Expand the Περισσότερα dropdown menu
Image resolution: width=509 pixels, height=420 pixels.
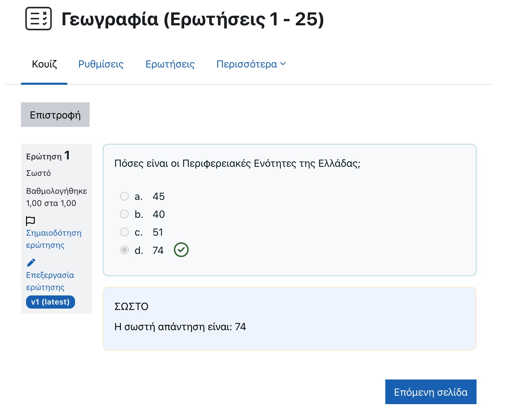pyautogui.click(x=251, y=64)
